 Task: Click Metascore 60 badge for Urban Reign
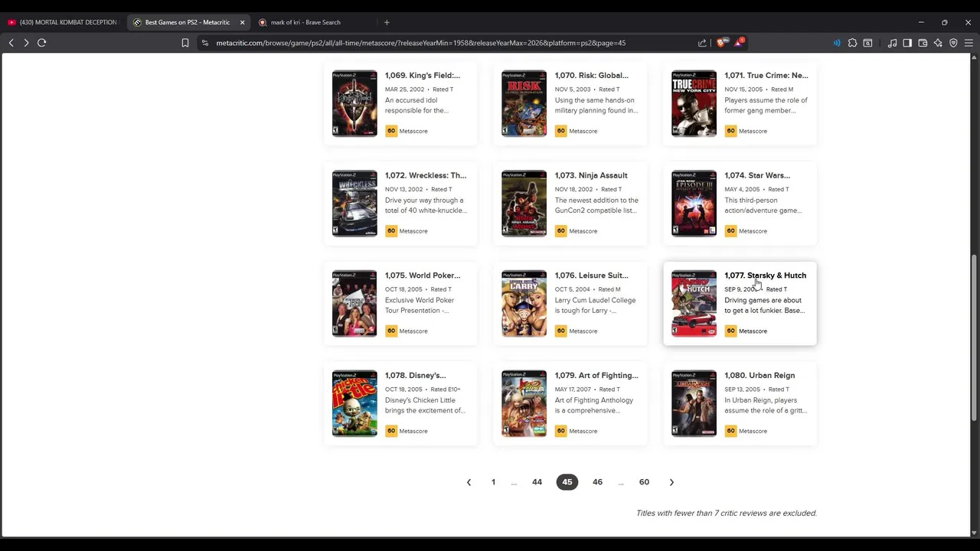[731, 431]
